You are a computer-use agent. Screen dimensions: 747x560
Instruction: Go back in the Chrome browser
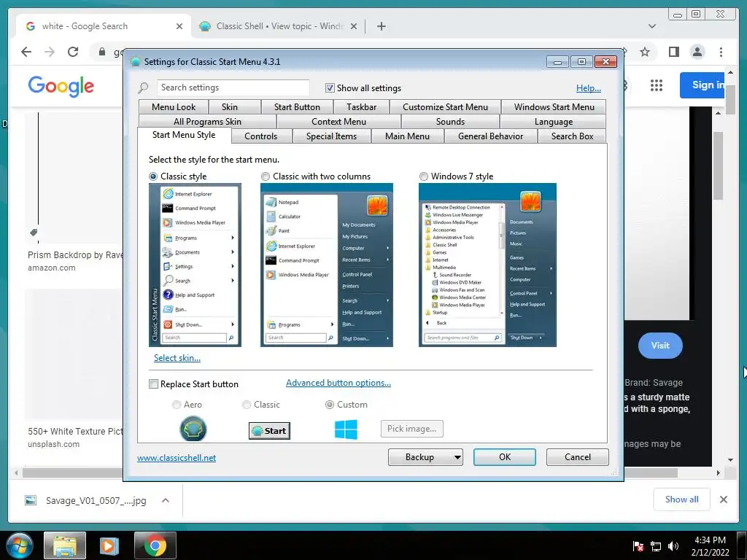[26, 52]
